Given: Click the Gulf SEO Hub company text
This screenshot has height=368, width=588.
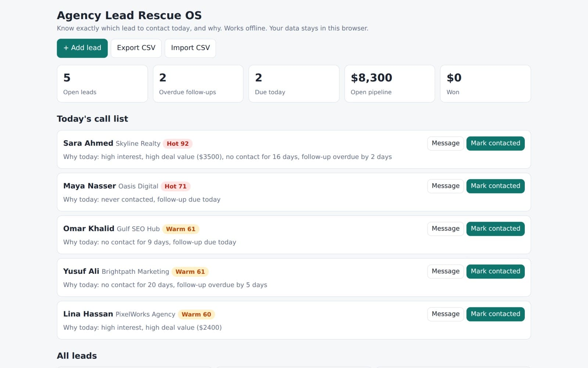Looking at the screenshot, I should click(x=138, y=229).
